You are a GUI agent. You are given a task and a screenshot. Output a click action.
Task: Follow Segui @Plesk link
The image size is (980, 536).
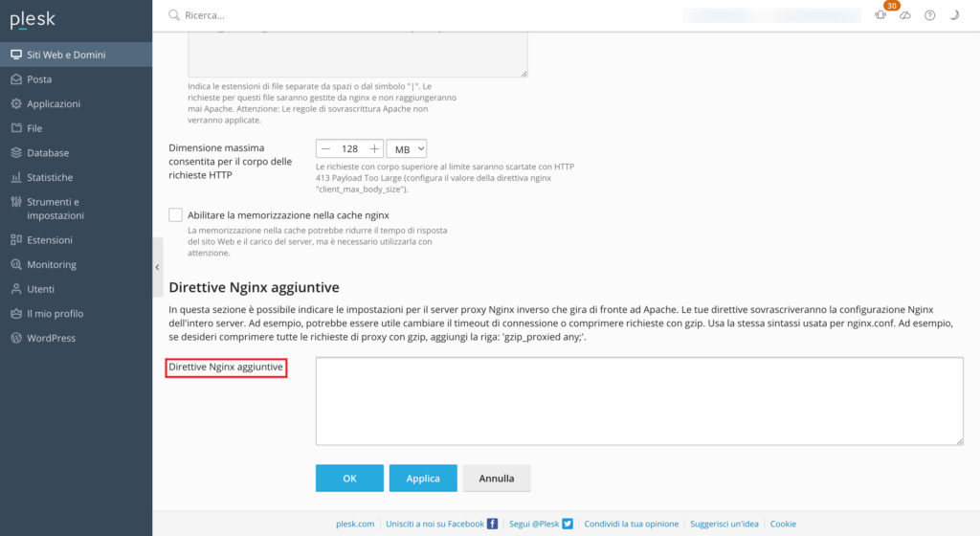(x=534, y=524)
